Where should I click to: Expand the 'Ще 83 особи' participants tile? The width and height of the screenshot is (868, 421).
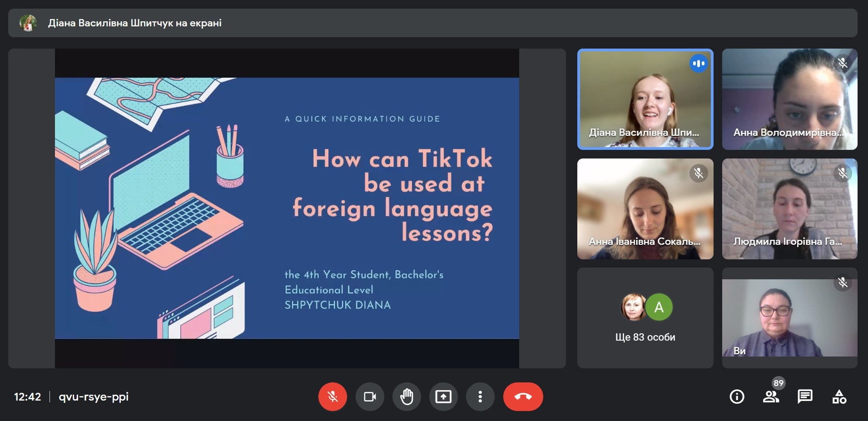(x=645, y=318)
